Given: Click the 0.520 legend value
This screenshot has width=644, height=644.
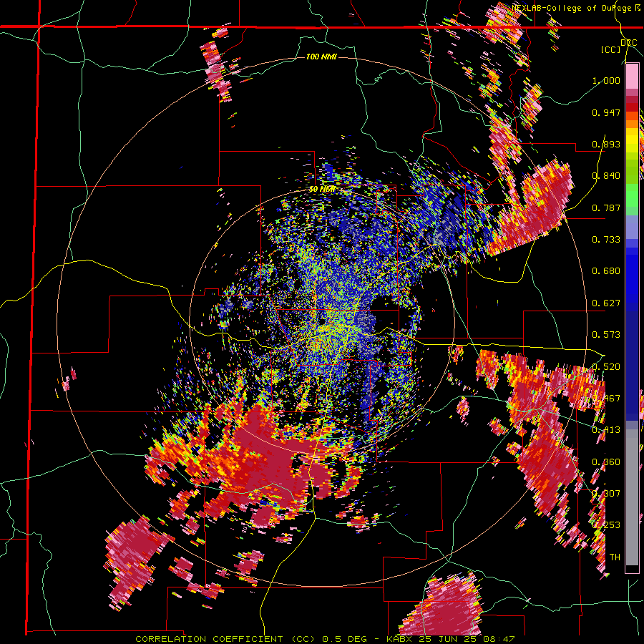Looking at the screenshot, I should point(606,367).
